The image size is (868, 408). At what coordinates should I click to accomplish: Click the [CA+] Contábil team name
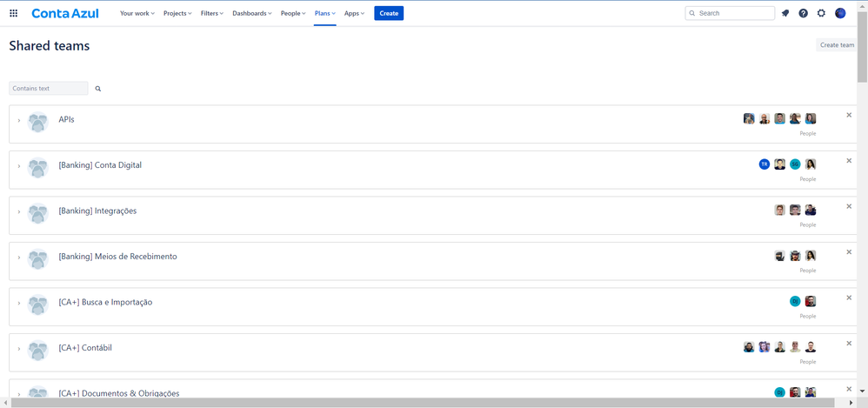[x=85, y=348]
